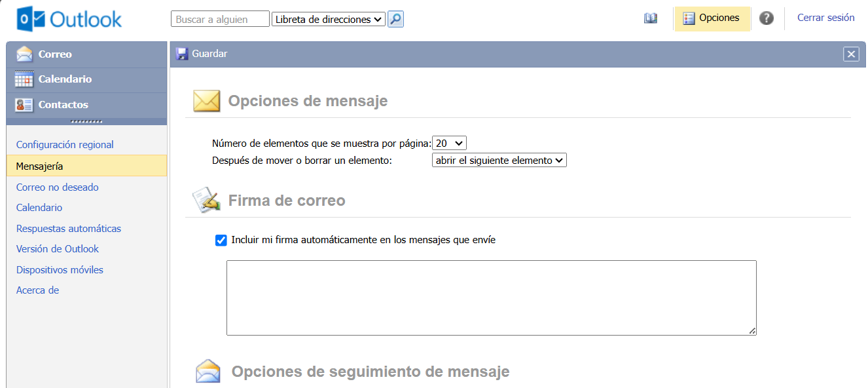Click the Guardar save label

(x=209, y=54)
